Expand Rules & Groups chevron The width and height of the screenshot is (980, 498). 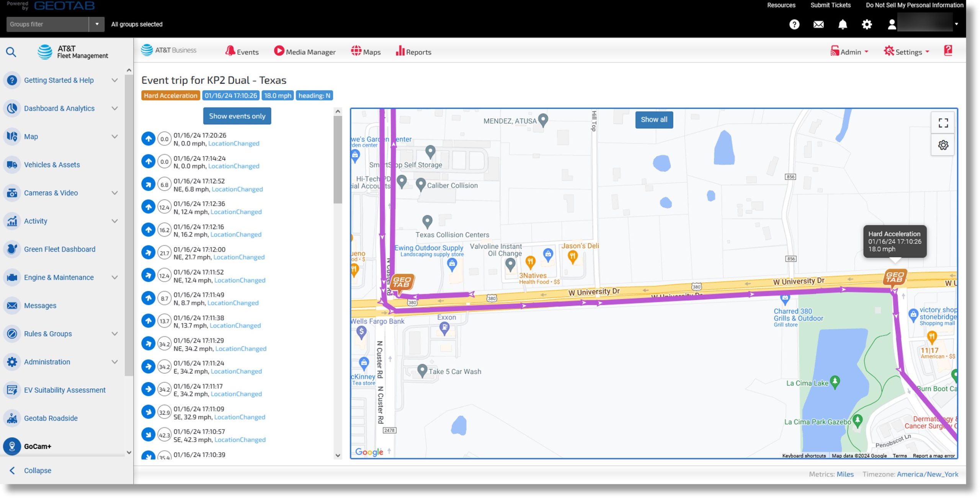point(114,334)
